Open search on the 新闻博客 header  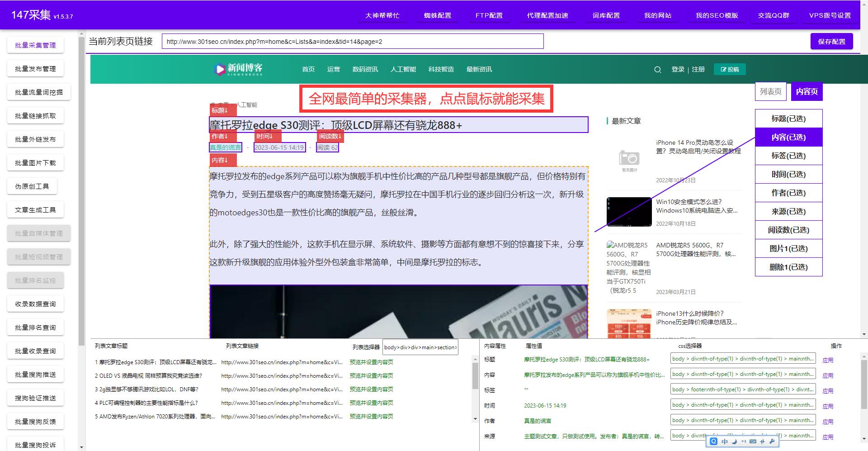657,70
